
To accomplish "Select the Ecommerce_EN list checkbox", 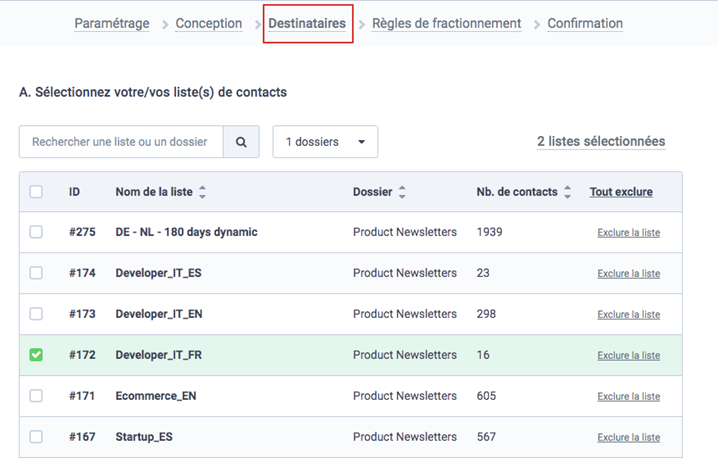I will (36, 396).
